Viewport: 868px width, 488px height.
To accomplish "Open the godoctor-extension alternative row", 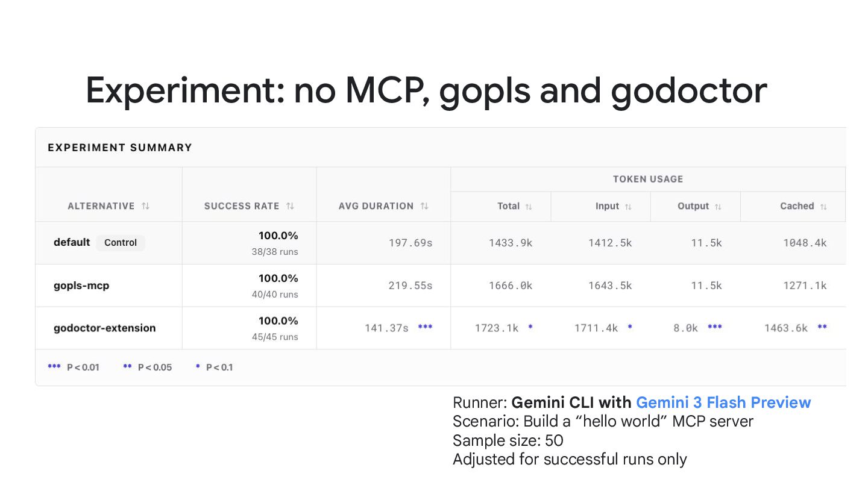I will click(x=440, y=328).
